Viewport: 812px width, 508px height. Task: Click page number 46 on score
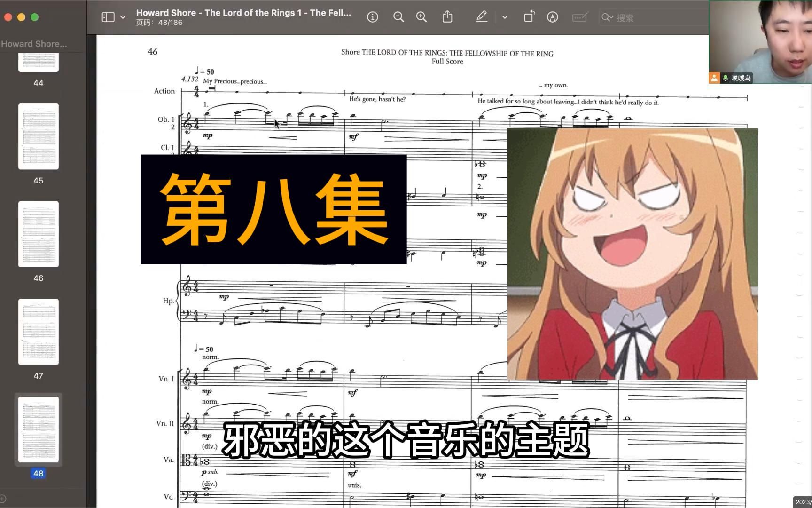[x=153, y=51]
